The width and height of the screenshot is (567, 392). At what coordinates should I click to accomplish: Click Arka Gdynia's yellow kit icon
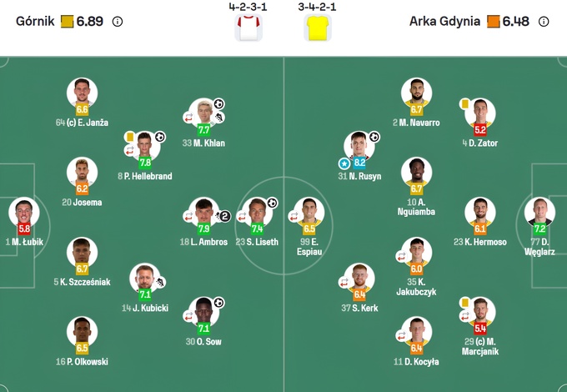318,28
